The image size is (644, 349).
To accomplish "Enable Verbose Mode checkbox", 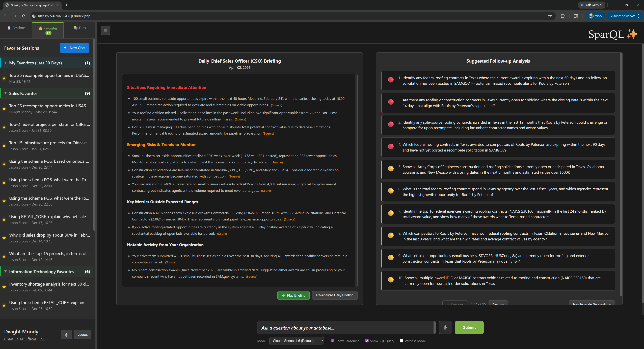I will pos(401,341).
